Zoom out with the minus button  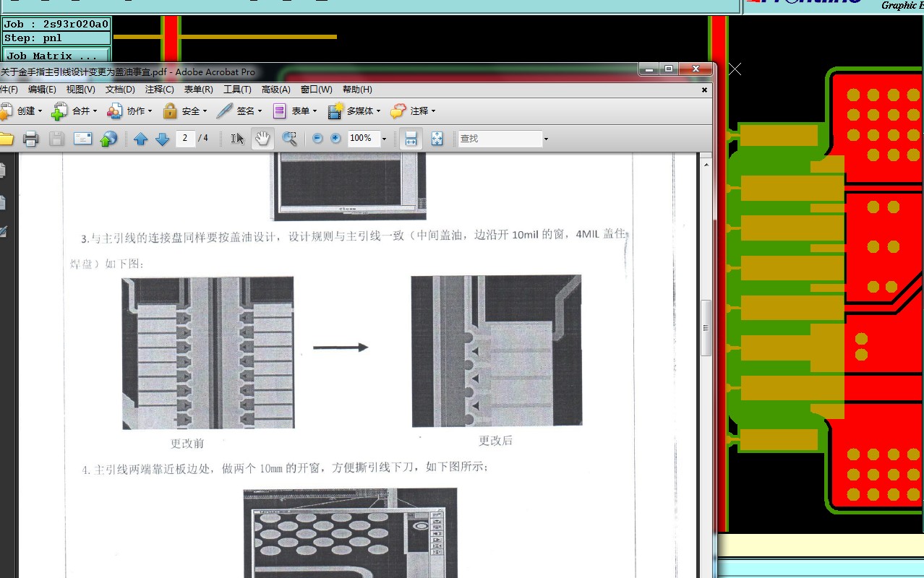317,139
